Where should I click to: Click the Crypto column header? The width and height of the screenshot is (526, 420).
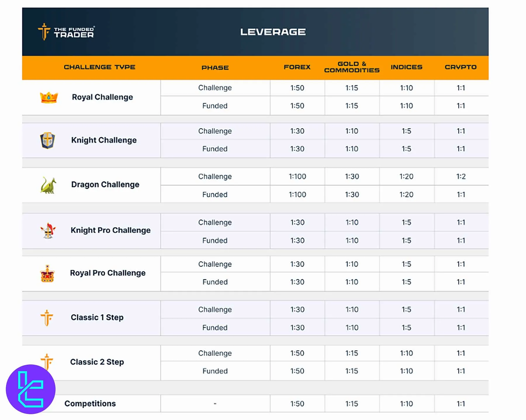click(x=461, y=67)
